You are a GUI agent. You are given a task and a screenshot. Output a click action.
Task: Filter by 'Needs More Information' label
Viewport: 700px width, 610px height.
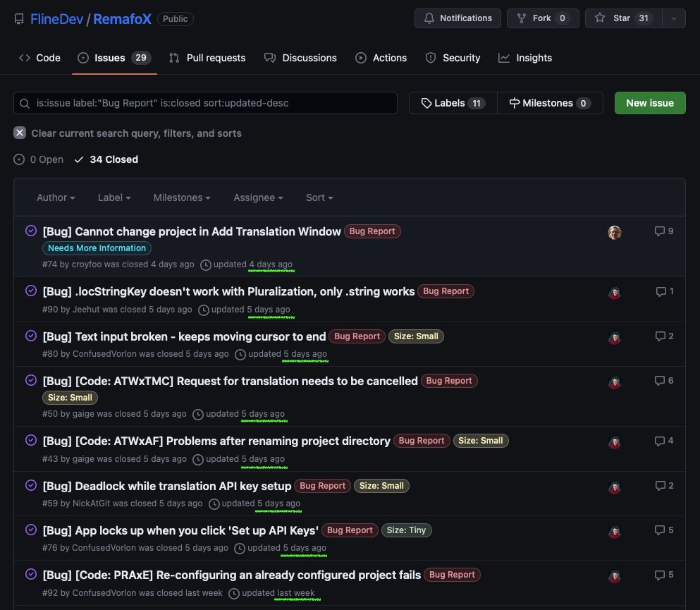point(97,248)
